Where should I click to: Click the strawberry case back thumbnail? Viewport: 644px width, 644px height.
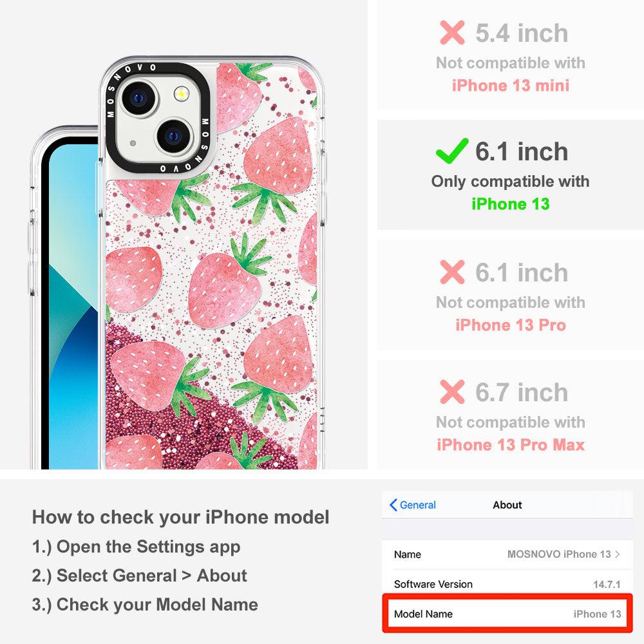coord(212,263)
